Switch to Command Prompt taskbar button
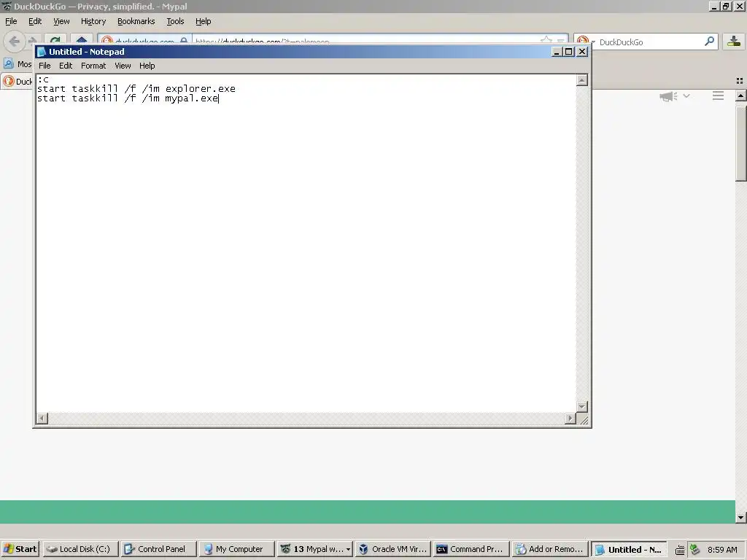 (x=471, y=549)
